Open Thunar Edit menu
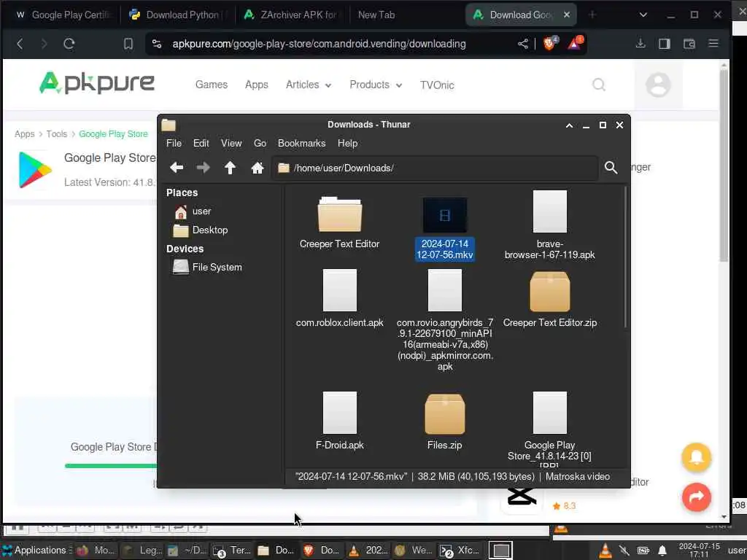 click(x=201, y=144)
